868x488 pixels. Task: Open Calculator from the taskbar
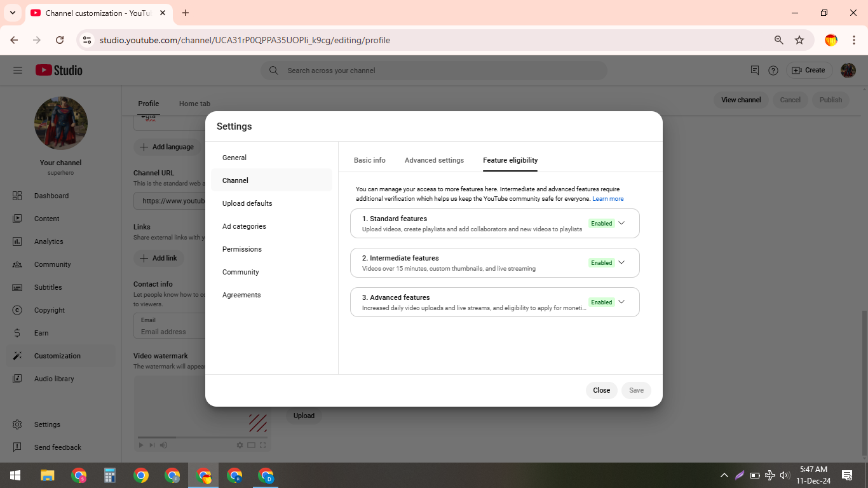pos(110,475)
